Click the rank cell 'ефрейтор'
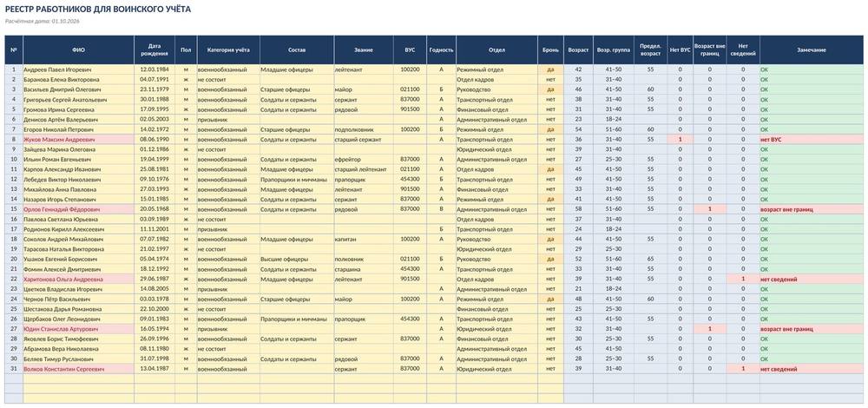 [x=364, y=160]
